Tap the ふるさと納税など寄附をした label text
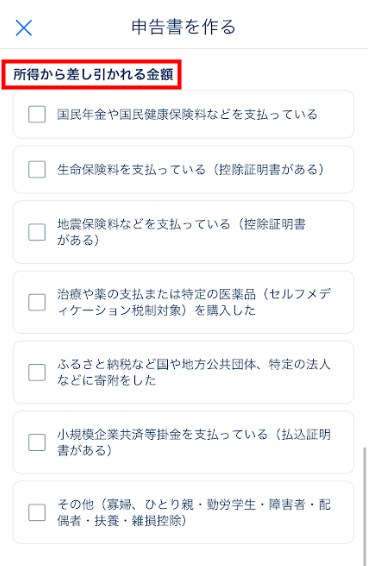The height and width of the screenshot is (566, 368). 194,372
